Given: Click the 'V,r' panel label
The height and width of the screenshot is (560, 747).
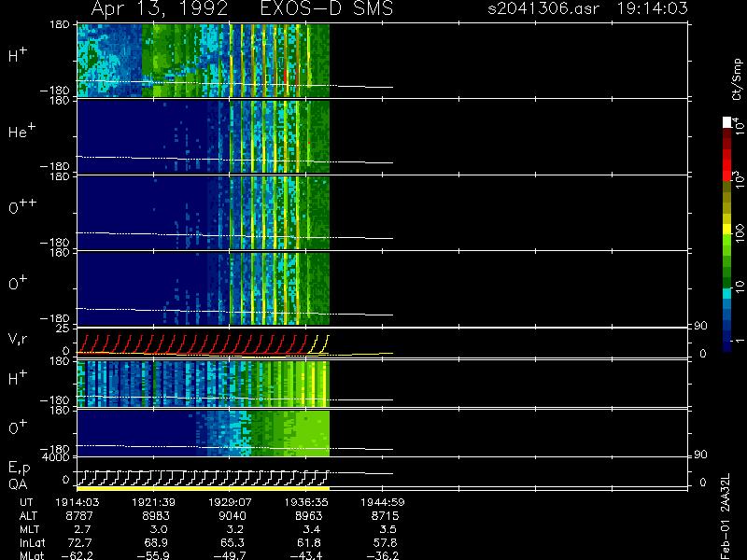Looking at the screenshot, I should coord(18,339).
